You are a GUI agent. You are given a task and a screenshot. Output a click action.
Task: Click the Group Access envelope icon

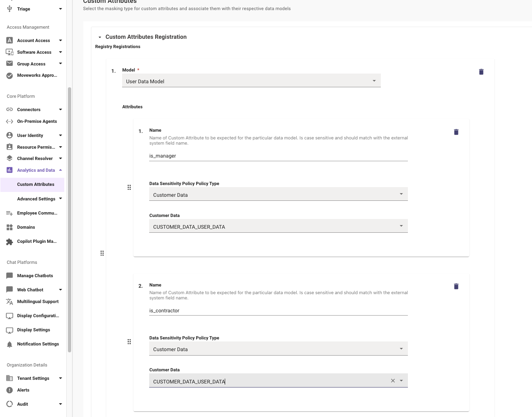[x=10, y=63]
